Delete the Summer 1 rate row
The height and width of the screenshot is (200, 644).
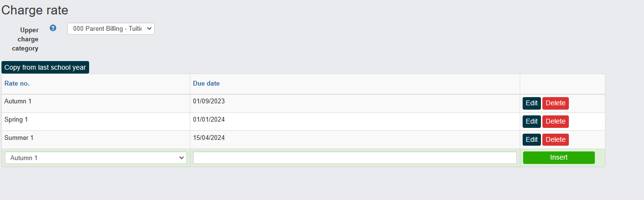(555, 140)
